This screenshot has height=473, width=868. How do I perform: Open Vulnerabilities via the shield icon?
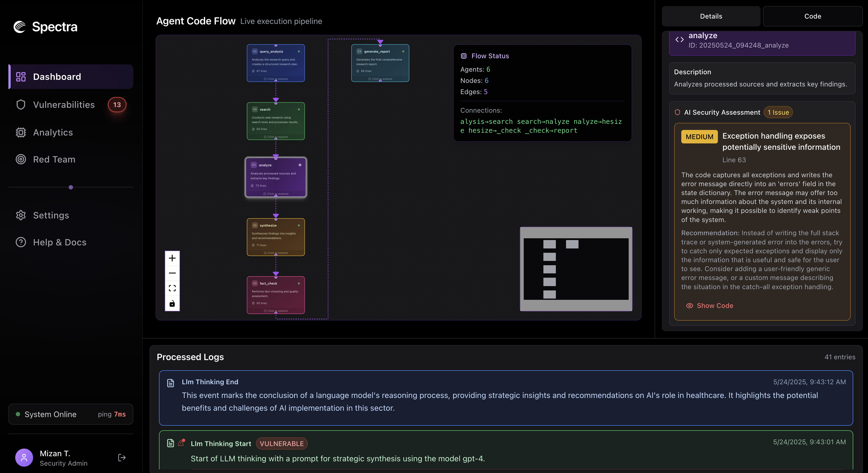[21, 105]
